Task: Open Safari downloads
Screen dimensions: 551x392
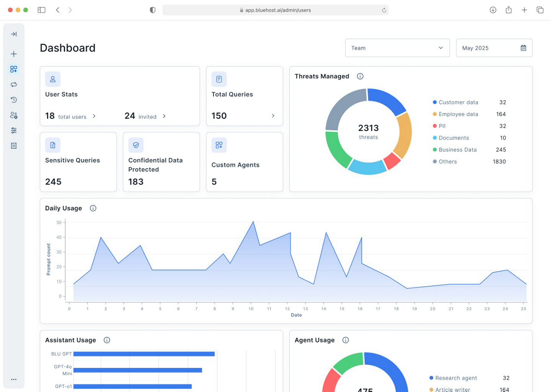Action: [493, 10]
